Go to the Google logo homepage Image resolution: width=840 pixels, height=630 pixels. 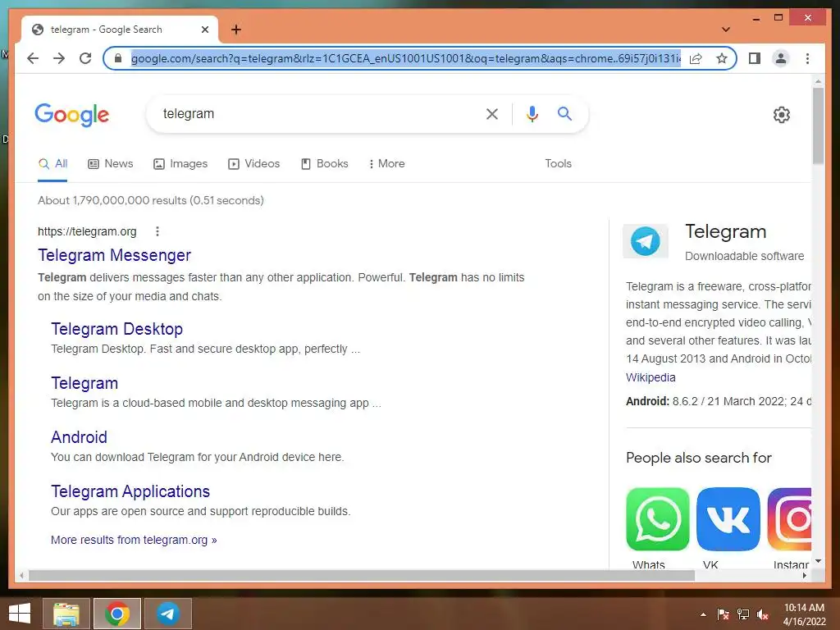click(72, 114)
